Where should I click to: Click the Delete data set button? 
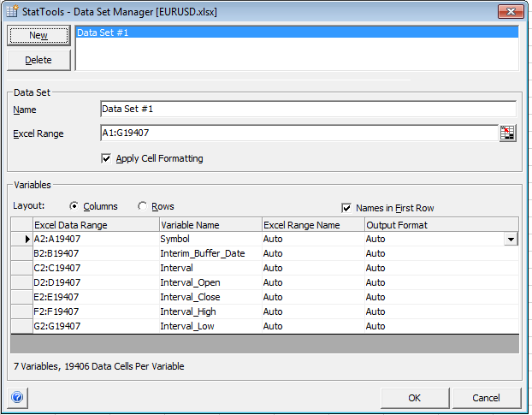click(38, 60)
